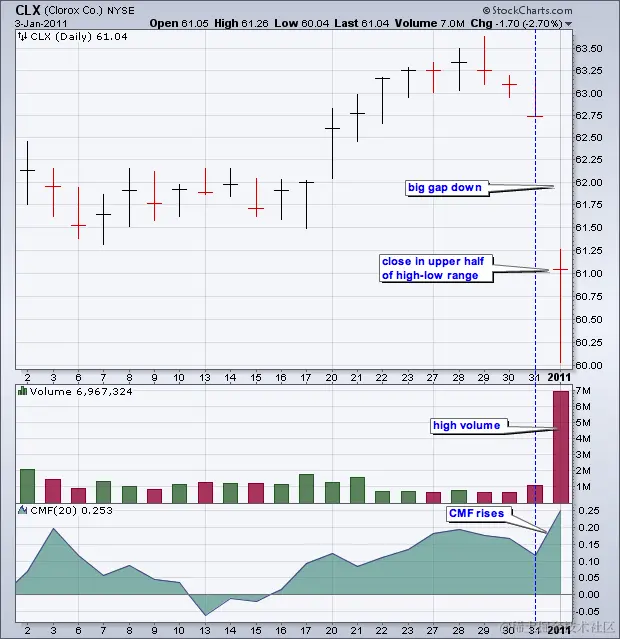Screen dimensions: 620x639
Task: Click the 2011 date label under price chart
Action: (559, 377)
